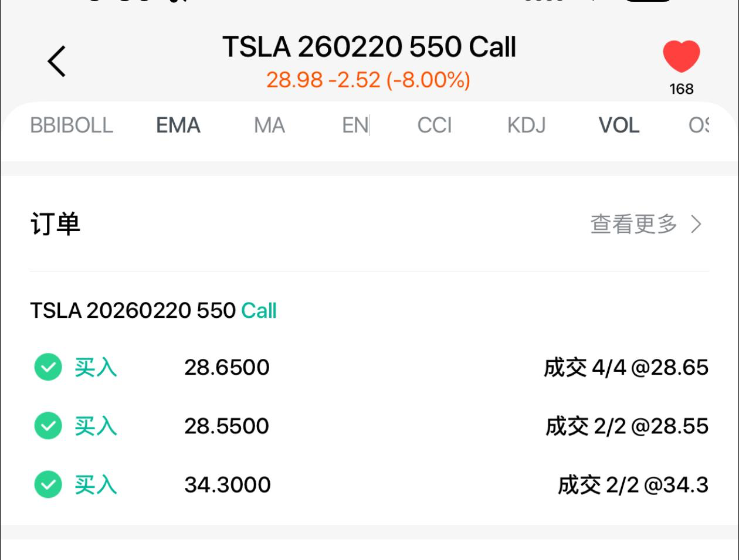The height and width of the screenshot is (560, 739).
Task: Open the filled 2/2 @28.55 order
Action: tap(626, 426)
